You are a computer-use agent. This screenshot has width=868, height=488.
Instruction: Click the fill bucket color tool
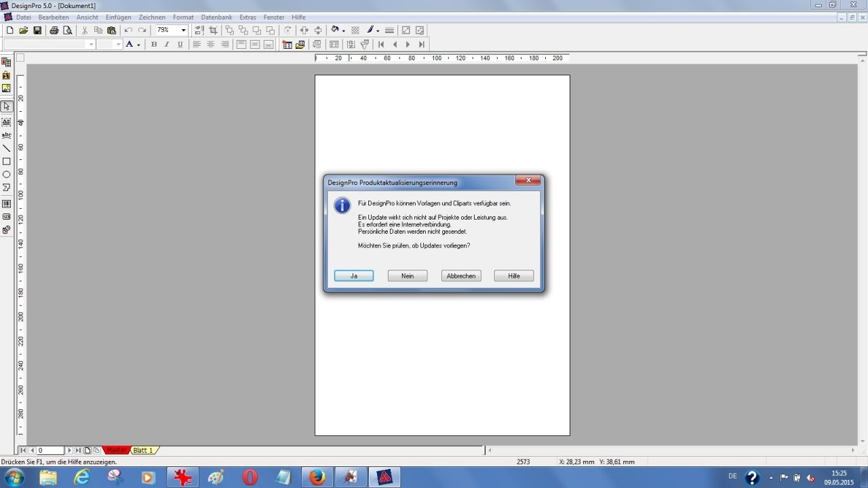tap(335, 30)
